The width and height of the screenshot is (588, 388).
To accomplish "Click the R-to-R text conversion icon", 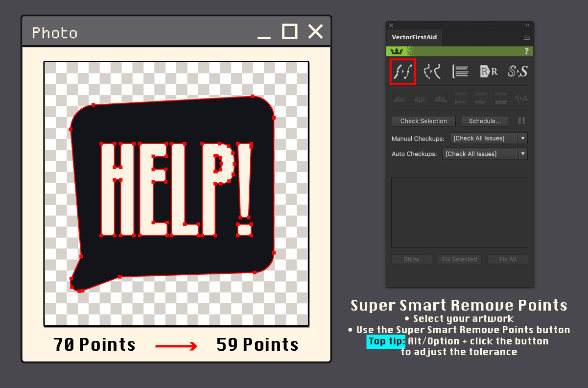I will 489,72.
